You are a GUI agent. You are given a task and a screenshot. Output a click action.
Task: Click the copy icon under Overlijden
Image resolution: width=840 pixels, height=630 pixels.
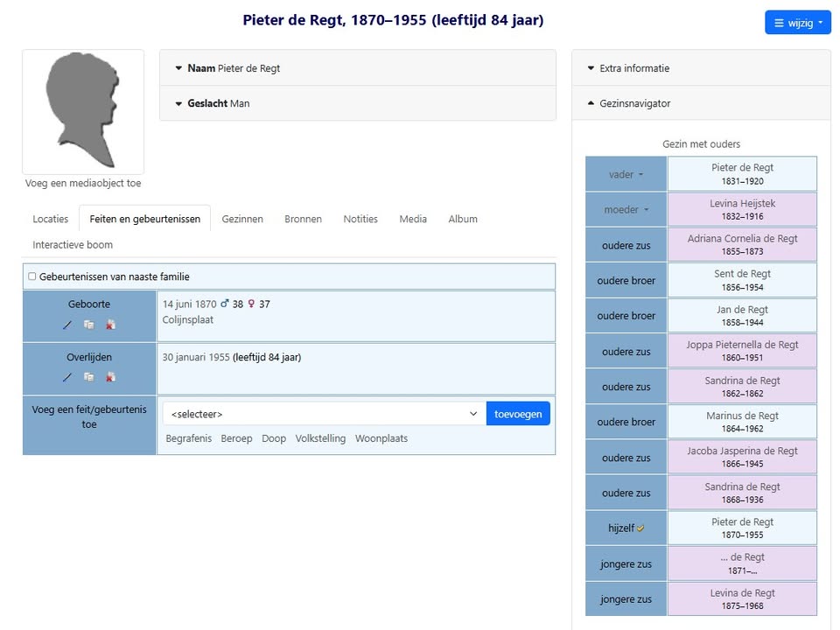pyautogui.click(x=89, y=377)
